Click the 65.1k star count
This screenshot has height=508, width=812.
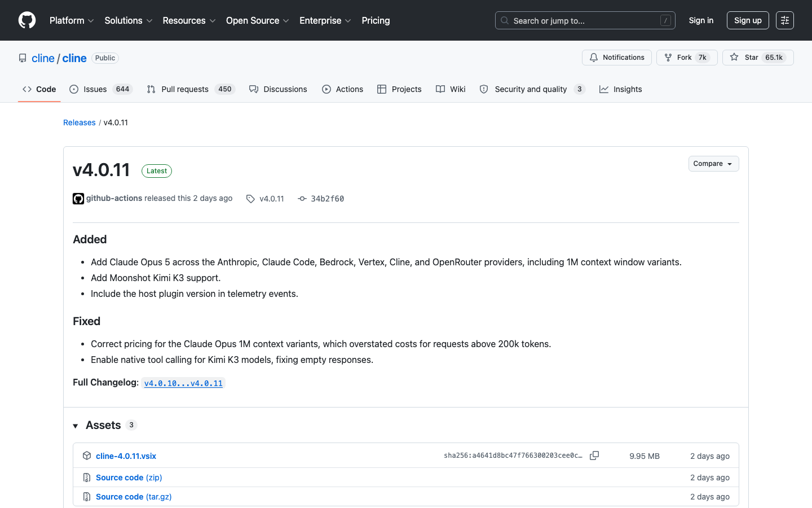[x=774, y=58]
